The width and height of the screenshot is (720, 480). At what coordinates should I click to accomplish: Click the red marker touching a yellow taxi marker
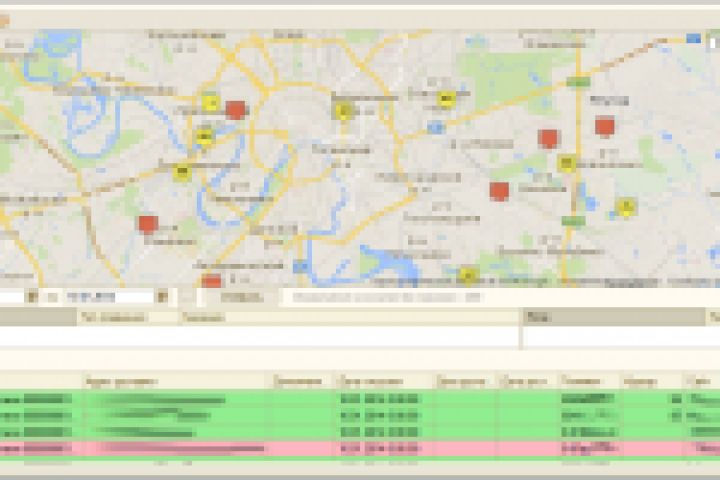236,111
